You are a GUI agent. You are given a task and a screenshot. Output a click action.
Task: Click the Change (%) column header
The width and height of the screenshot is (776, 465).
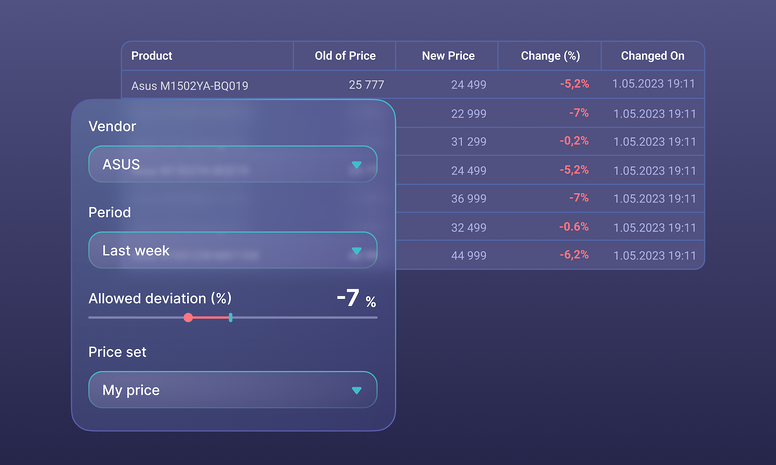pyautogui.click(x=550, y=56)
